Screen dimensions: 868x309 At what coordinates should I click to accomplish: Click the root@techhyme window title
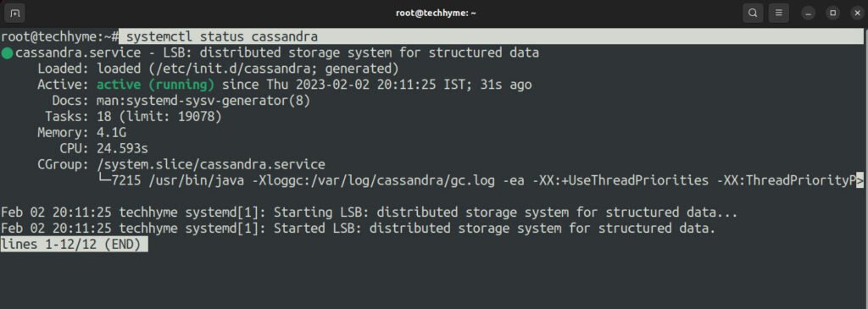pos(436,13)
